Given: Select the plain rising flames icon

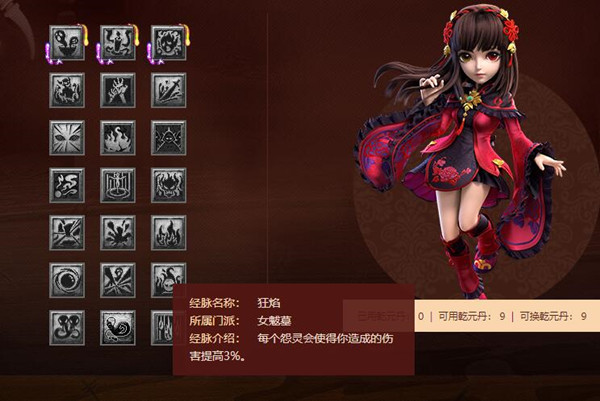Looking at the screenshot, I should click(x=169, y=233).
